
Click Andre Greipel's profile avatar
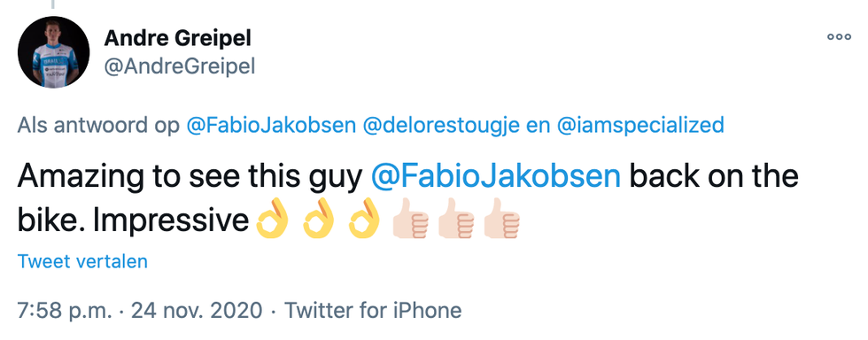(x=54, y=52)
